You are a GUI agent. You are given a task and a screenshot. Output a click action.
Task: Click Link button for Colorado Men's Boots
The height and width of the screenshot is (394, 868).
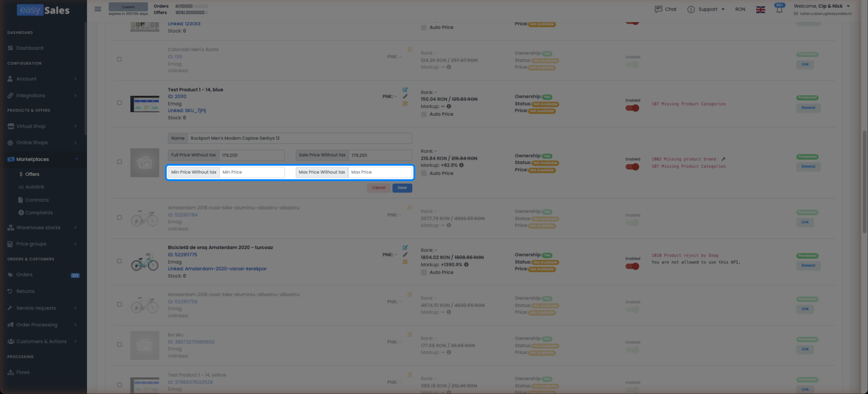click(805, 64)
